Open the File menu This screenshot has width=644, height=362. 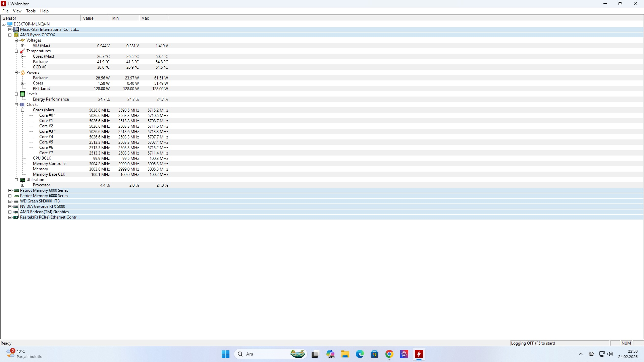point(5,11)
